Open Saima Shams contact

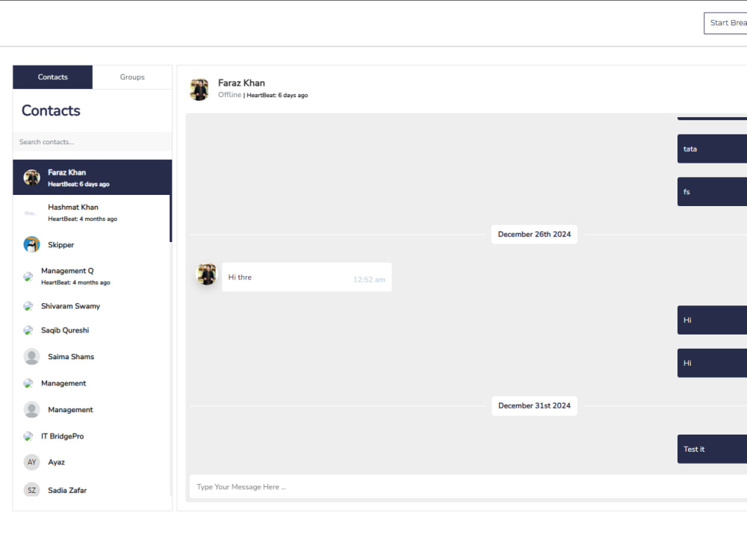coord(91,357)
